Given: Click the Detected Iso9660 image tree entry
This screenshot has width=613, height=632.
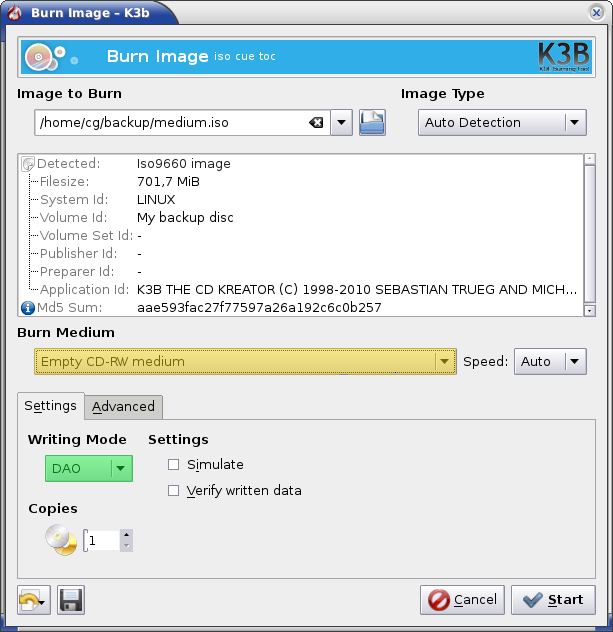Looking at the screenshot, I should (183, 163).
